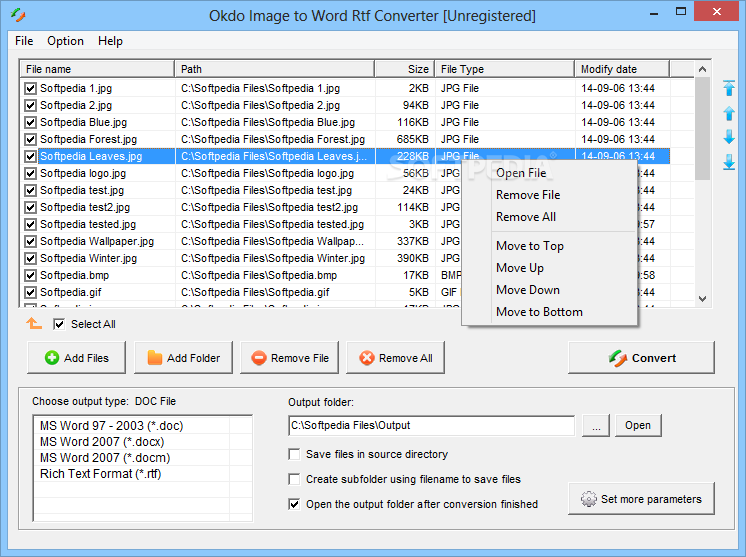Image resolution: width=746 pixels, height=557 pixels.
Task: Open the File menu
Action: pos(24,41)
